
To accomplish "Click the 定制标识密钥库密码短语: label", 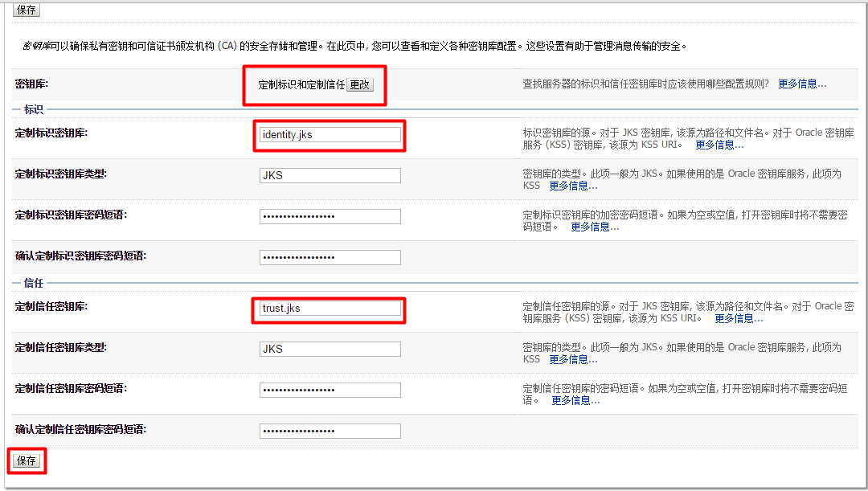I will pyautogui.click(x=71, y=215).
